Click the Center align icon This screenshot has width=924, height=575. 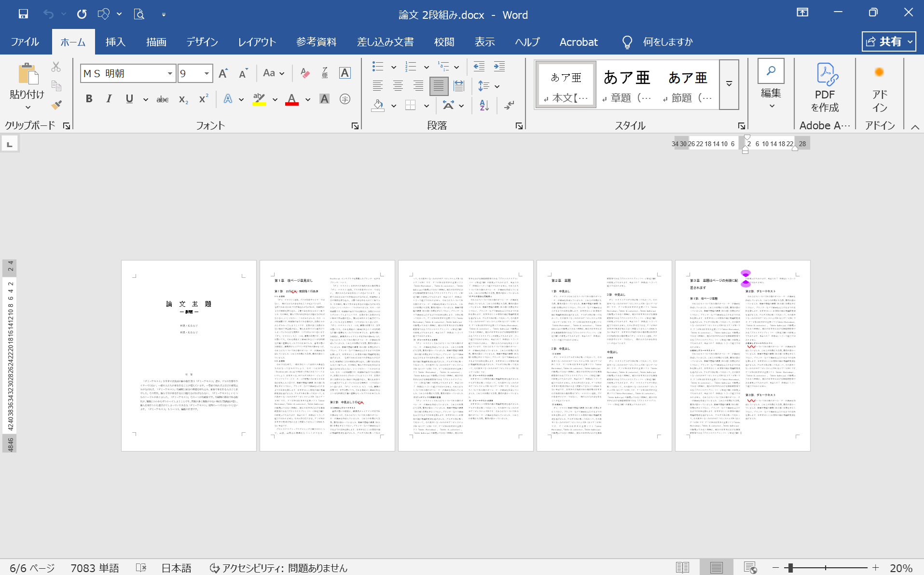click(398, 86)
